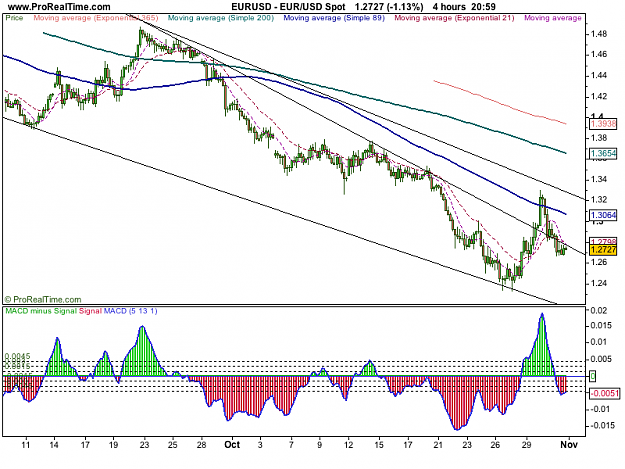The width and height of the screenshot is (625, 469).
Task: Click second date 17 on time axis
Action: (x=407, y=445)
